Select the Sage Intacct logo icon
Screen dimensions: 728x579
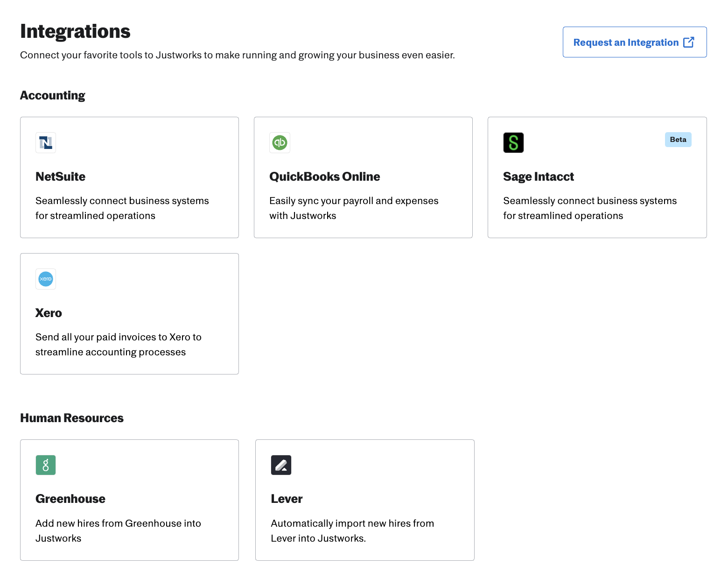coord(513,142)
